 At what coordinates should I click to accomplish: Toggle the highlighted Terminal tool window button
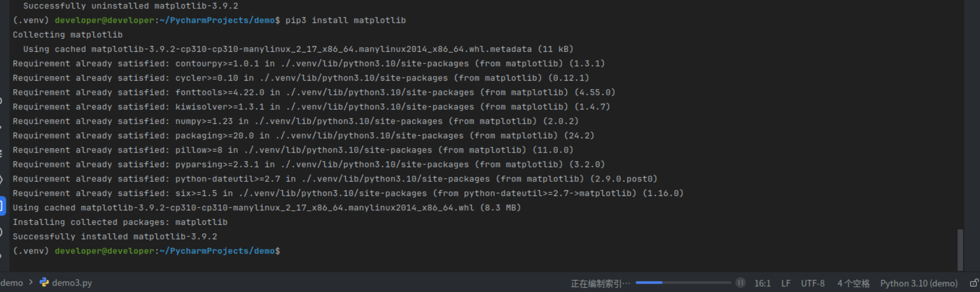pyautogui.click(x=2, y=206)
